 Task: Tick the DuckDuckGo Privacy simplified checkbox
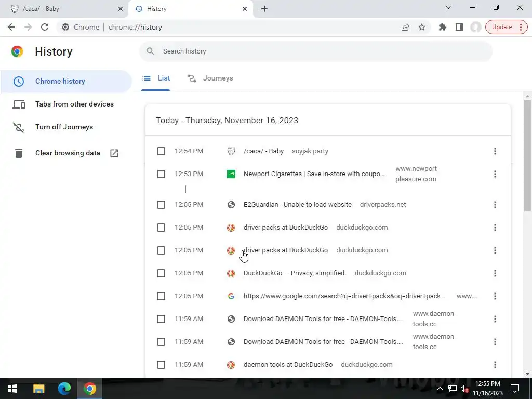(x=161, y=273)
